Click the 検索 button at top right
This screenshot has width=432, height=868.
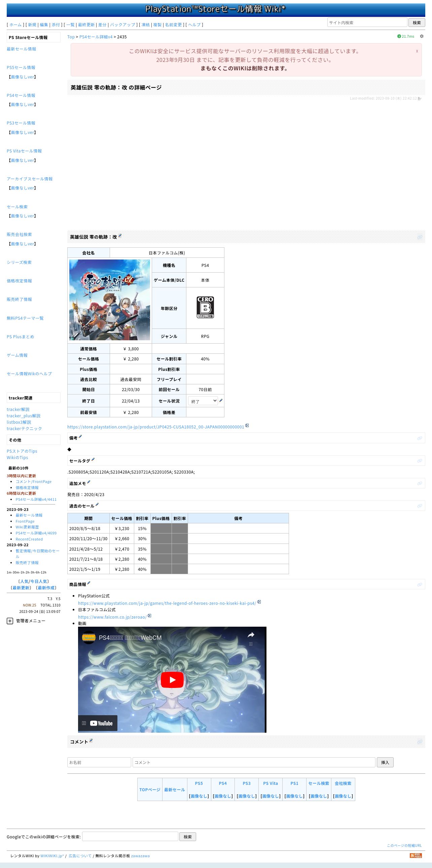pyautogui.click(x=417, y=23)
